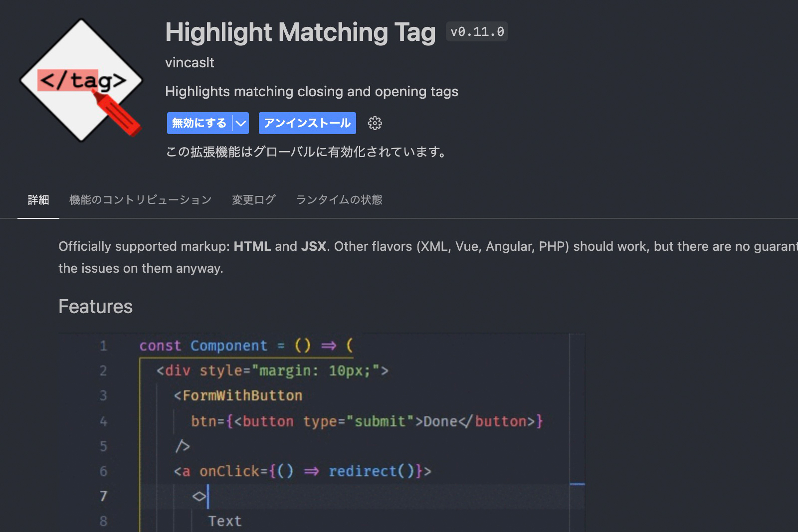The height and width of the screenshot is (532, 798).
Task: Click description 'Highlights matching closing and opening tags'
Action: point(312,91)
